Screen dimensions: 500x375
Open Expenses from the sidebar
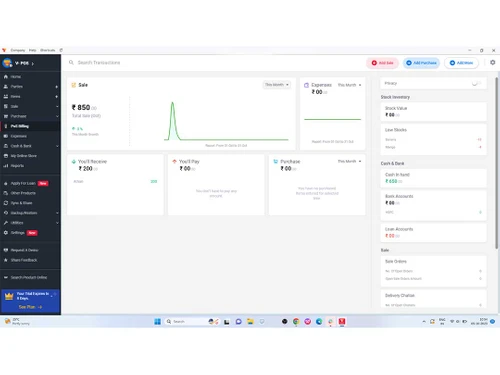point(18,136)
